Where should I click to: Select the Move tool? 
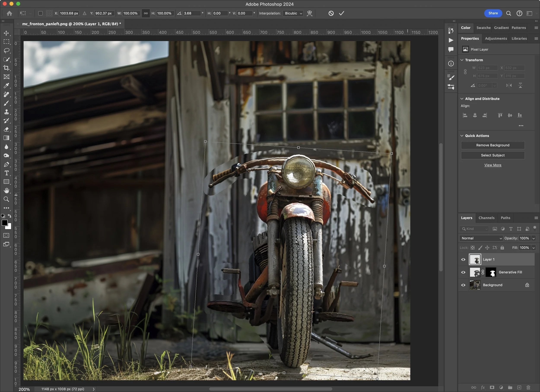click(6, 33)
